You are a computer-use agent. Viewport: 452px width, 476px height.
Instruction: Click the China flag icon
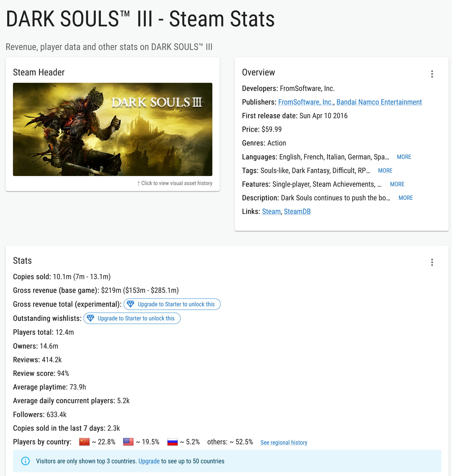click(x=84, y=442)
